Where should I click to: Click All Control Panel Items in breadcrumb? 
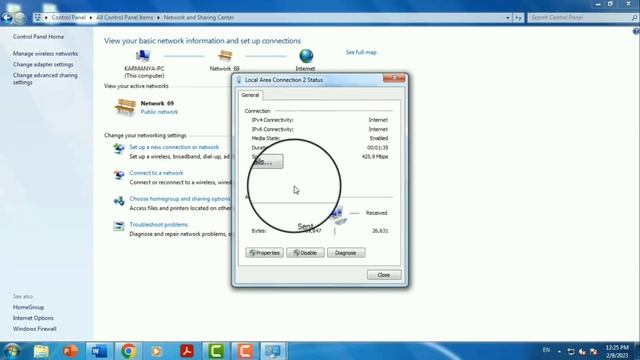pos(124,18)
